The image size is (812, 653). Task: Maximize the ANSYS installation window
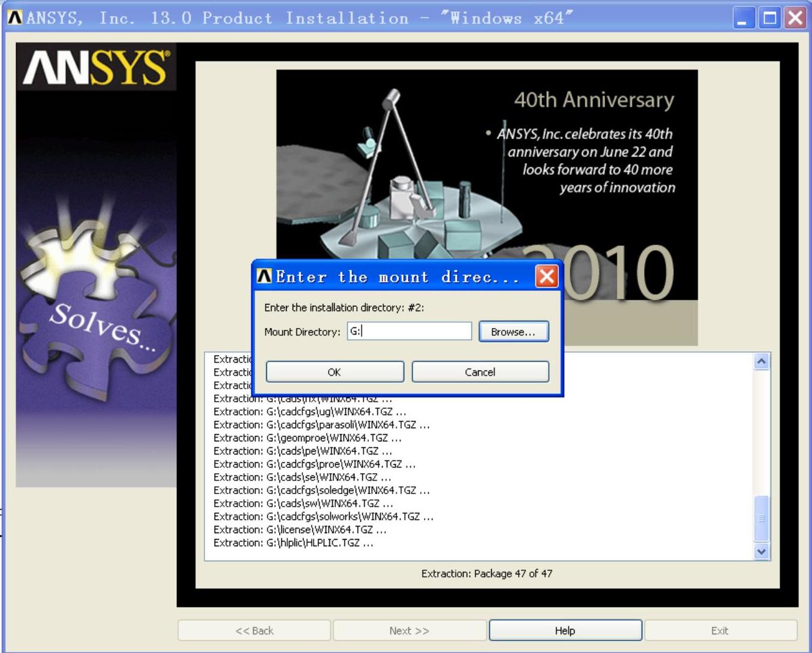769,18
